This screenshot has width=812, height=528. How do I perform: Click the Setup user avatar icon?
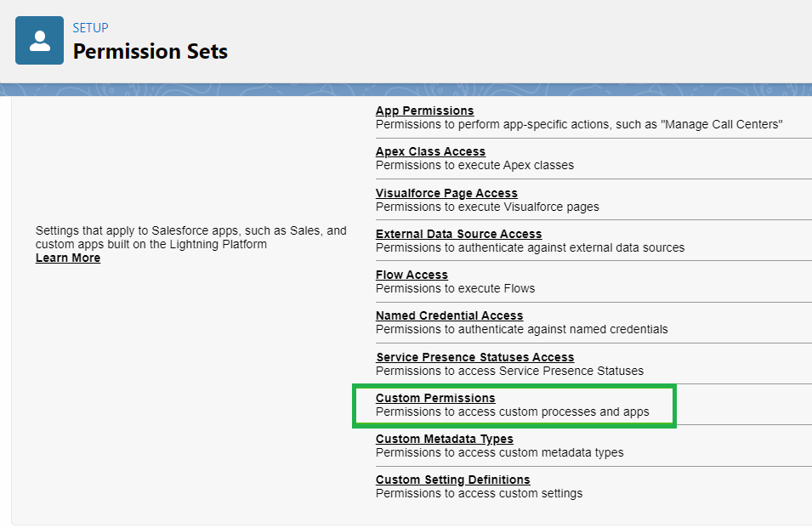[38, 39]
